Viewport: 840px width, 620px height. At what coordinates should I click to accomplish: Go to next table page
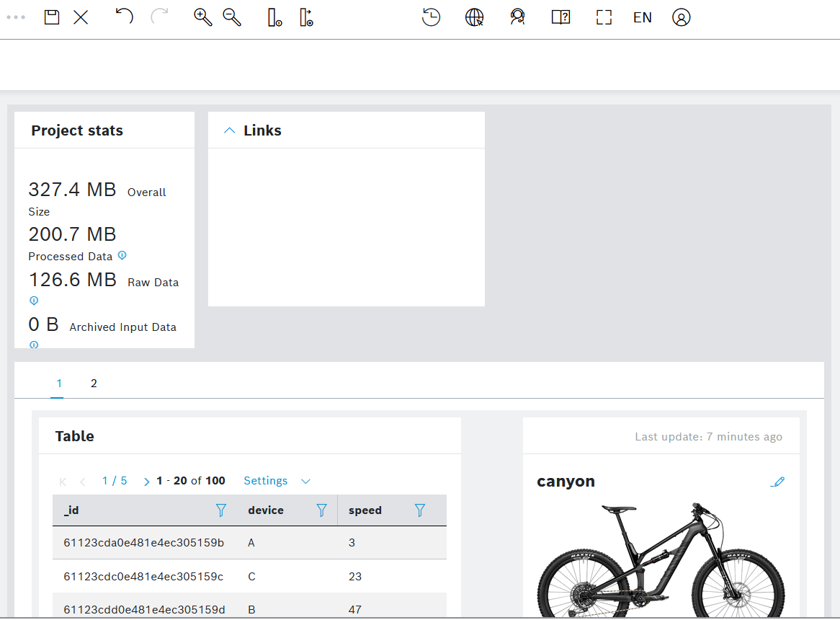(147, 482)
